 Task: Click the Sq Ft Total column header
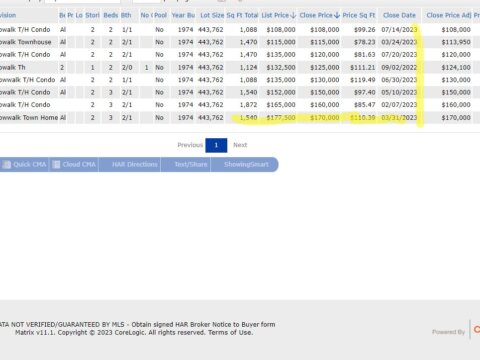point(242,15)
